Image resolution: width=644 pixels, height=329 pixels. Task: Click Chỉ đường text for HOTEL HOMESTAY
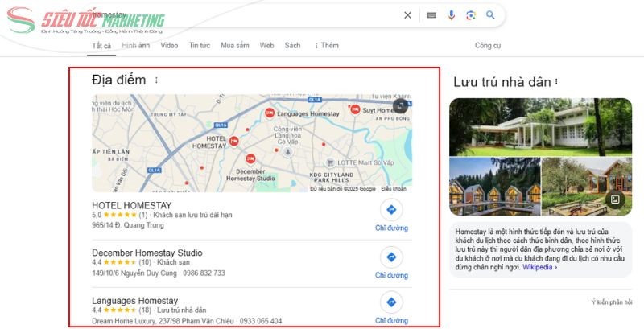tap(391, 228)
